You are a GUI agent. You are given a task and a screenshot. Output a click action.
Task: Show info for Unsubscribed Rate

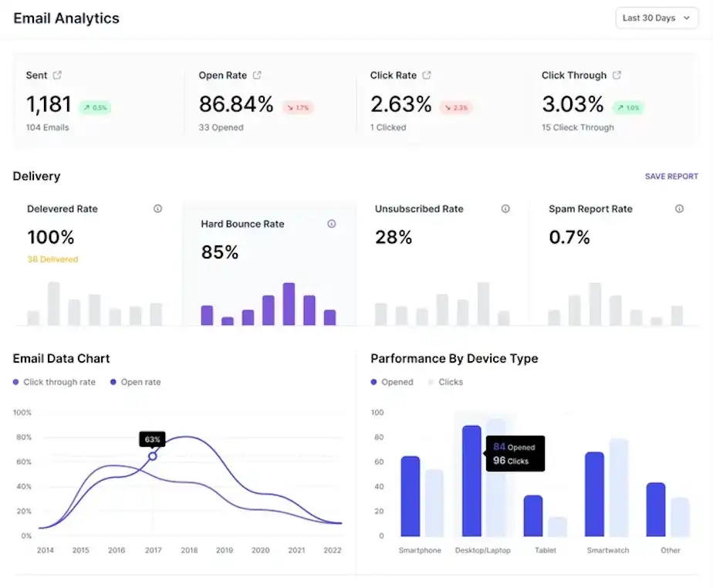(x=505, y=209)
